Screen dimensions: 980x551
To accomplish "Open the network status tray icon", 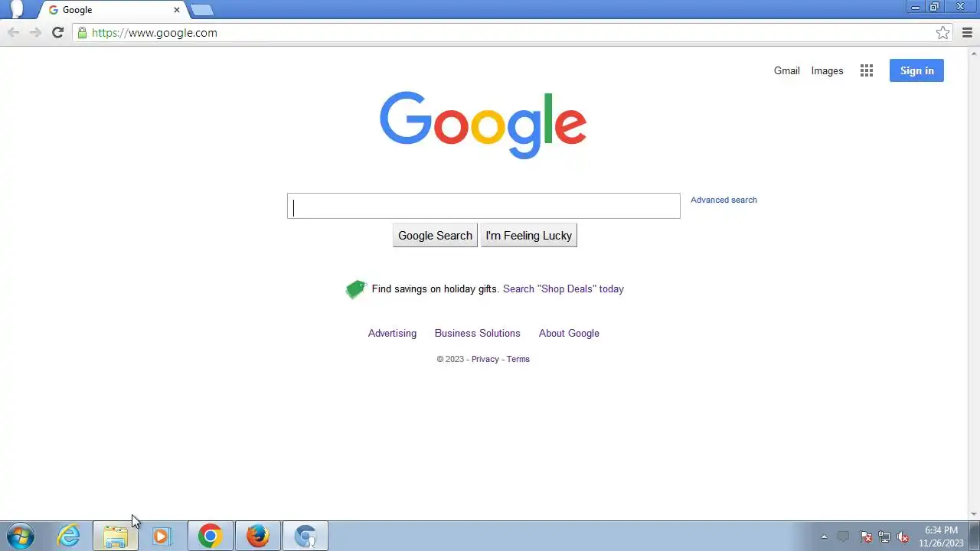I will point(884,537).
